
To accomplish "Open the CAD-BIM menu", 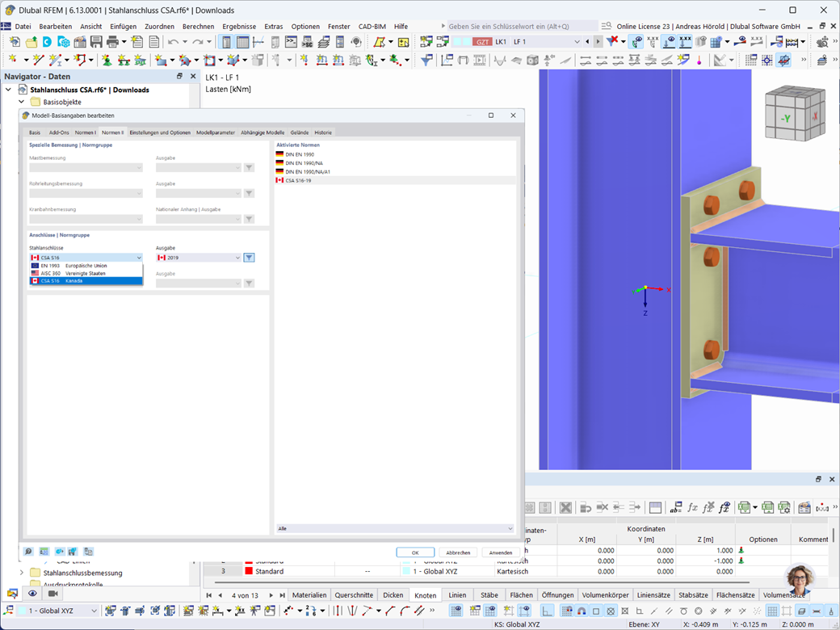I will [x=372, y=26].
